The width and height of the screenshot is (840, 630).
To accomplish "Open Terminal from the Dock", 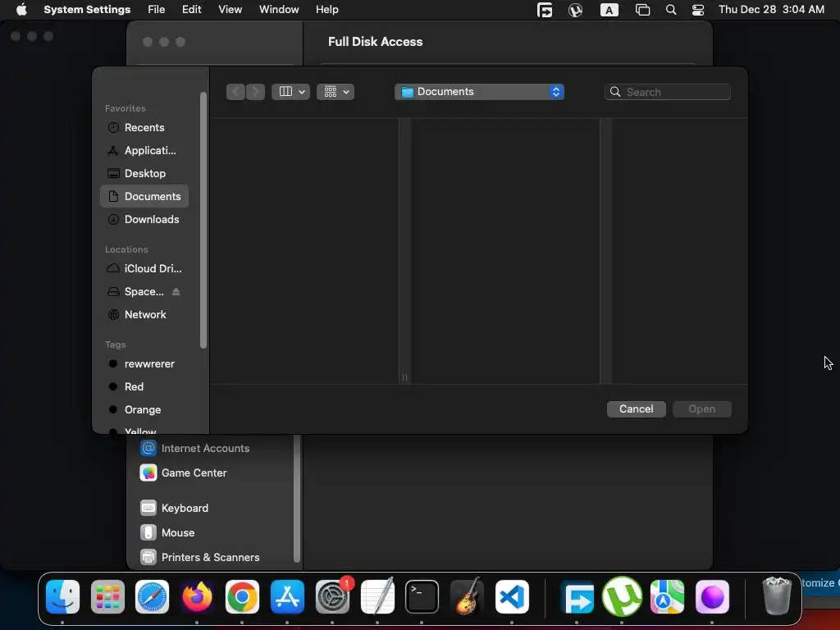I will [422, 597].
